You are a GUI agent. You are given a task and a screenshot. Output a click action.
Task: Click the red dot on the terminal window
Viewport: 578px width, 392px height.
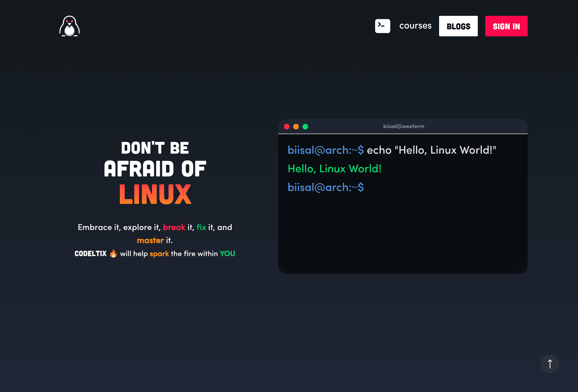(x=287, y=126)
